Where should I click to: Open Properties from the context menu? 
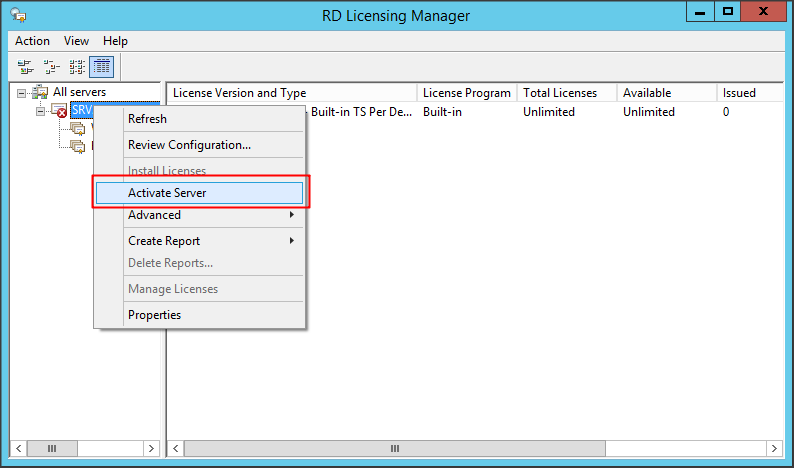(155, 315)
